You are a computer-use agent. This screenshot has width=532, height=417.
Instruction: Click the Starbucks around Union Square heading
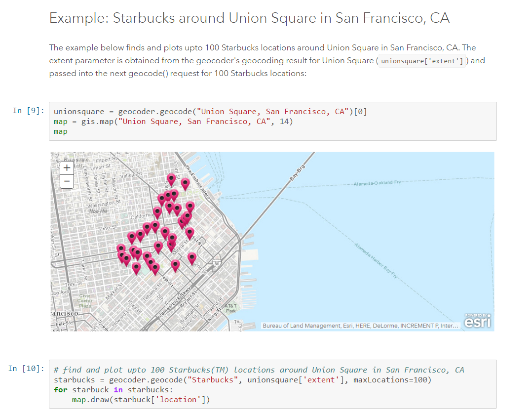click(249, 18)
